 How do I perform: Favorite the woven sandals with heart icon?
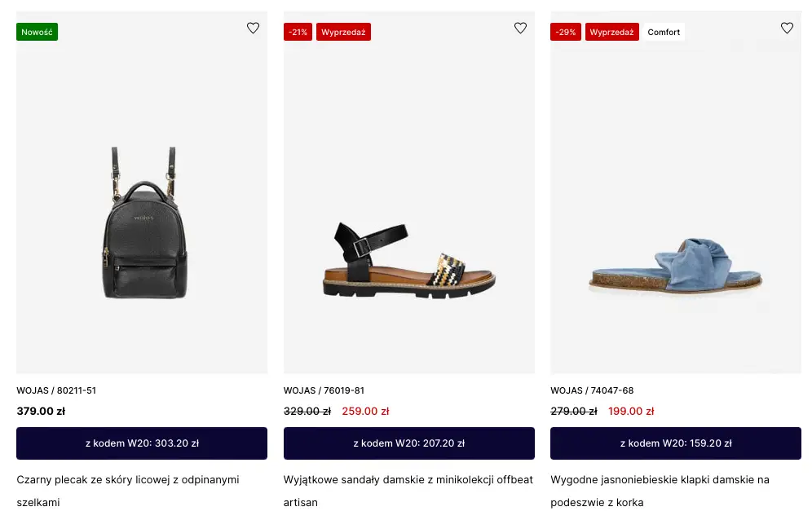pos(520,29)
